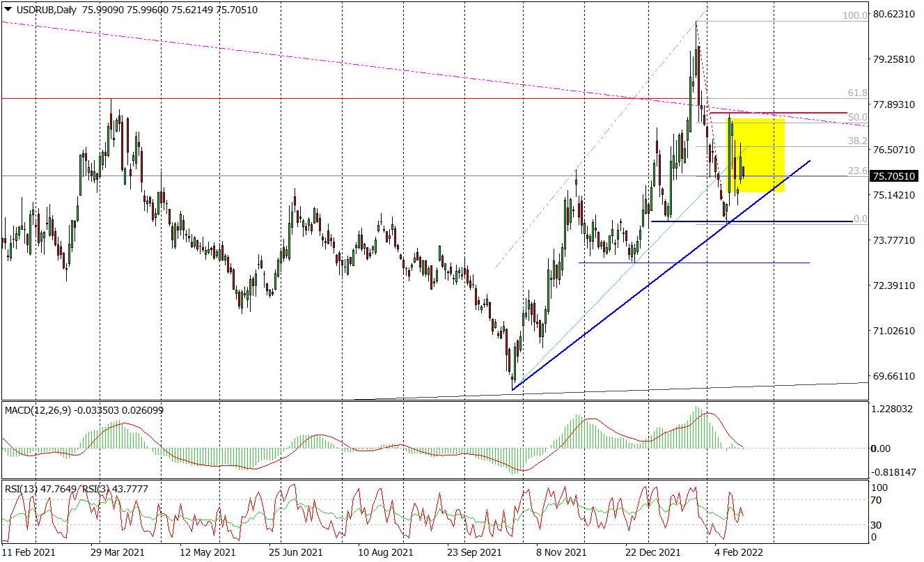Click the 12 May 2021 date label
Image resolution: width=924 pixels, height=562 pixels.
point(206,552)
